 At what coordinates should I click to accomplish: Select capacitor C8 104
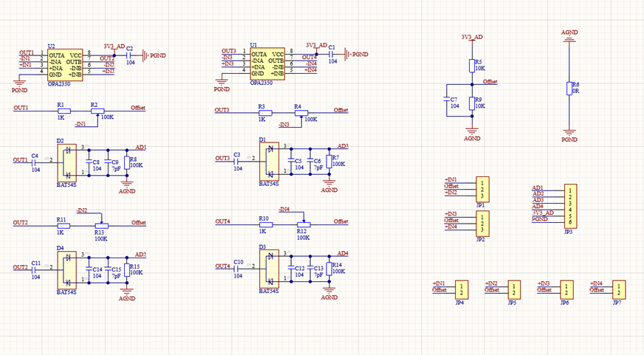tap(89, 162)
